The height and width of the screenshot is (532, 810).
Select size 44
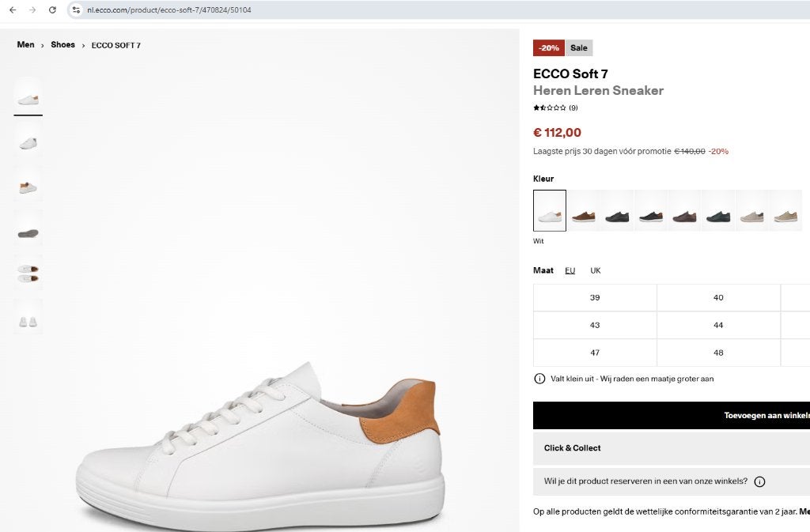click(718, 325)
